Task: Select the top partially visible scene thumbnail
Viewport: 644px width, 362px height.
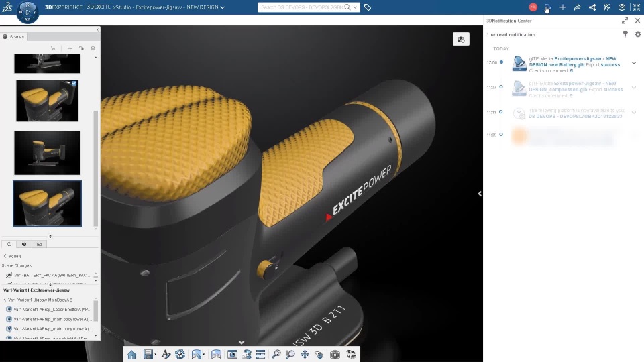Action: click(47, 64)
